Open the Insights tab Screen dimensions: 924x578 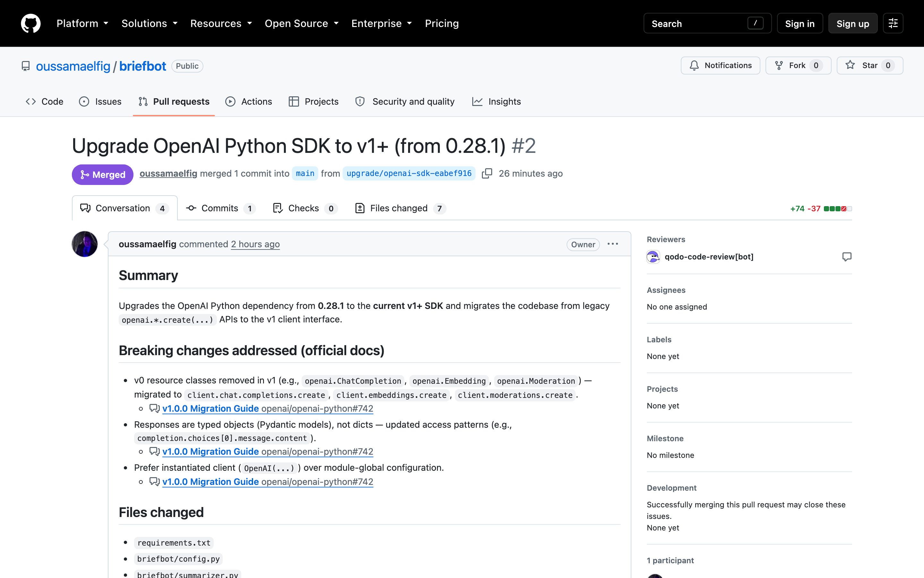[x=496, y=101]
